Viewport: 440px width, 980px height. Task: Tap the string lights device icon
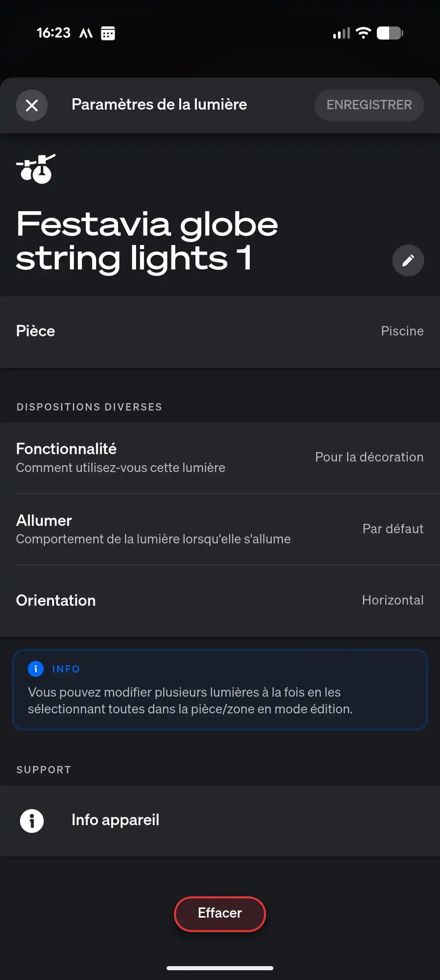(36, 169)
